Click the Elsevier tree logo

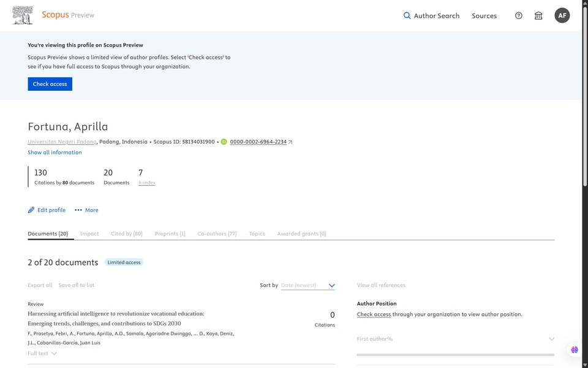click(x=23, y=15)
